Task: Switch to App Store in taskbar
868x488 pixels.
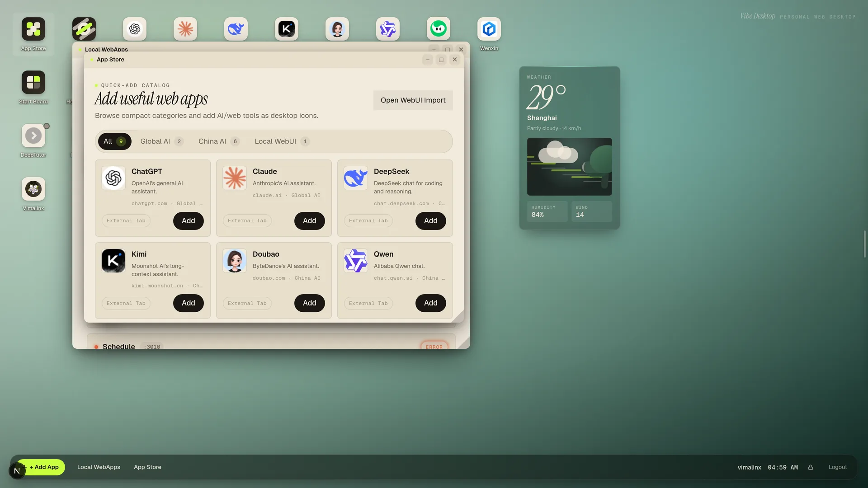Action: tap(147, 467)
